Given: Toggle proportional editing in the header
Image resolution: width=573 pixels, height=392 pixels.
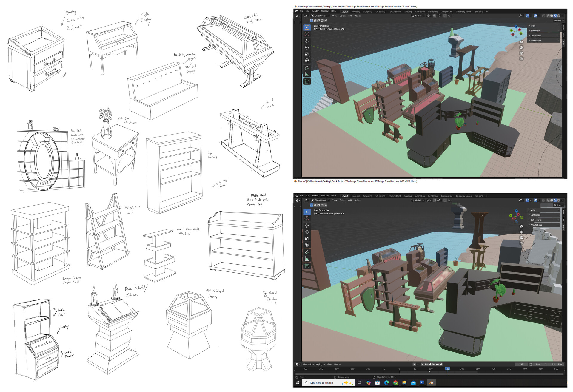Looking at the screenshot, I should point(445,16).
